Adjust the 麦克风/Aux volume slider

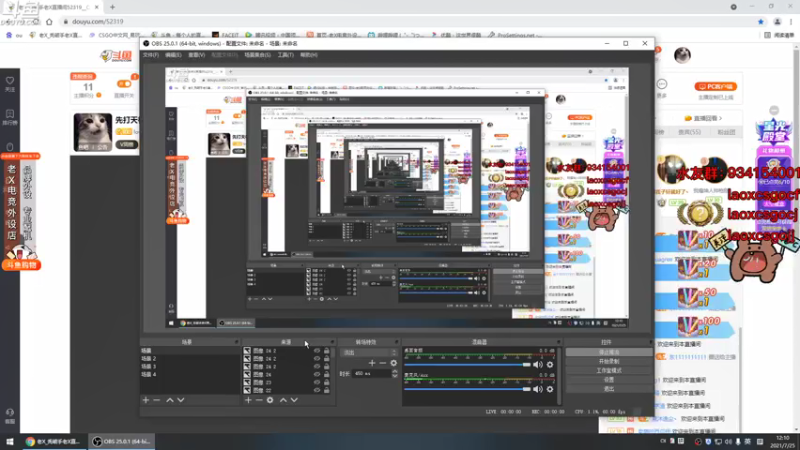click(x=467, y=389)
